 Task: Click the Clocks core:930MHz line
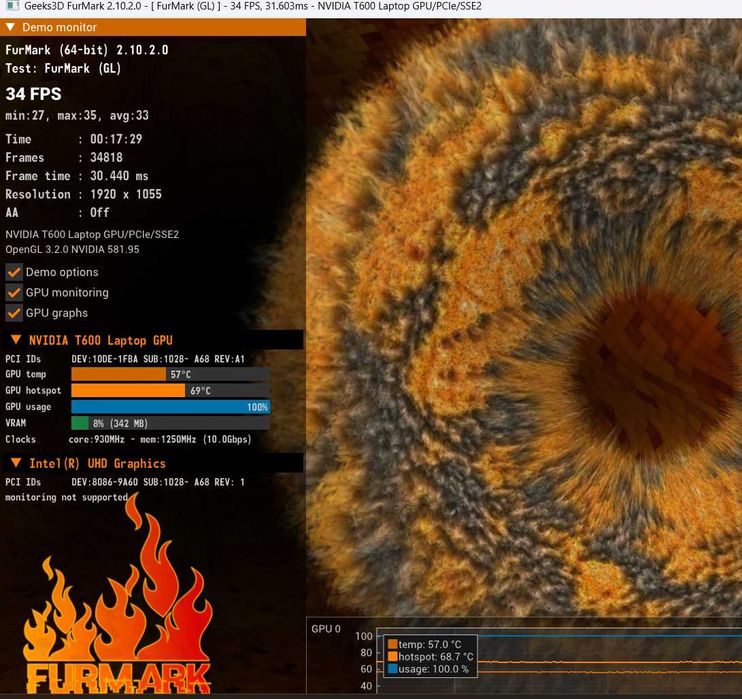click(x=128, y=439)
